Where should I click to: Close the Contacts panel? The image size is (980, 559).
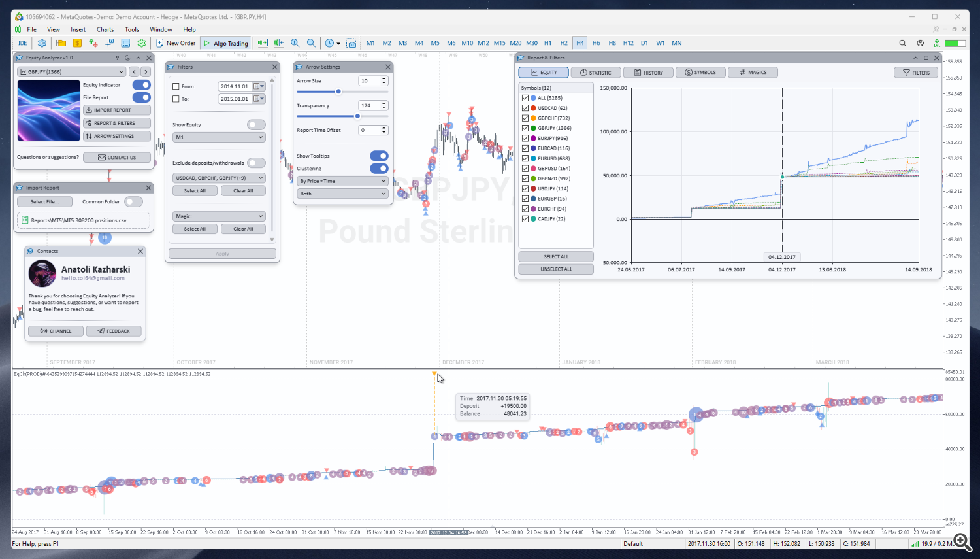click(x=140, y=251)
